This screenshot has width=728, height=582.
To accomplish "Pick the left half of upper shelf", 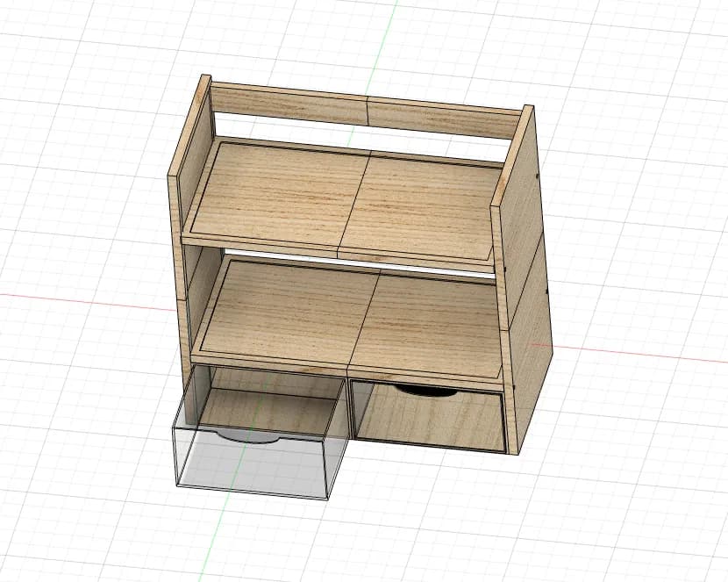I will coord(279,193).
